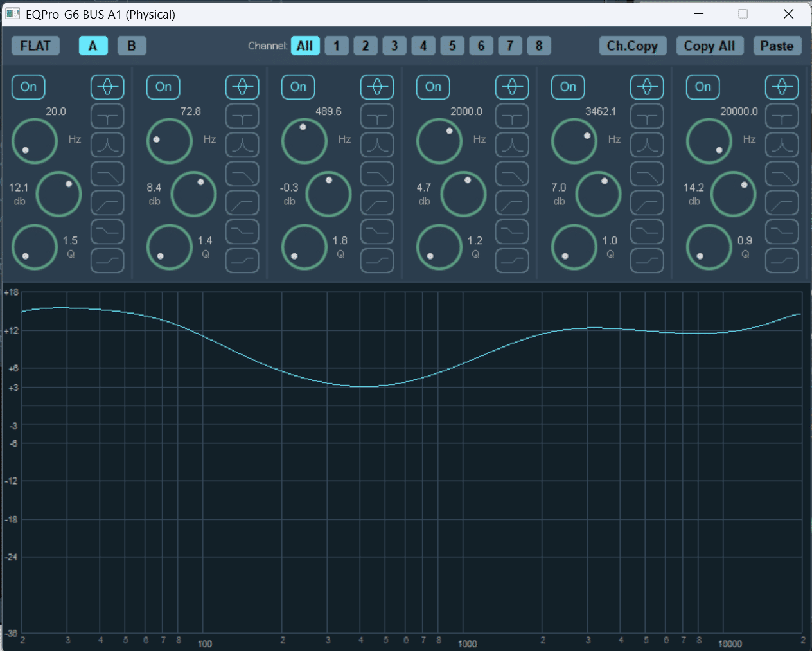812x651 pixels.
Task: Select channel 6 tab
Action: (481, 46)
